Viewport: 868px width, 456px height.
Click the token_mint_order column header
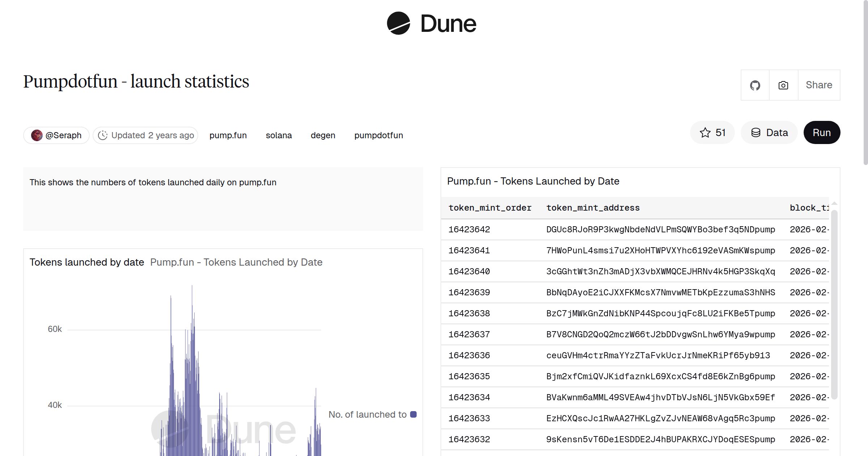(x=490, y=208)
